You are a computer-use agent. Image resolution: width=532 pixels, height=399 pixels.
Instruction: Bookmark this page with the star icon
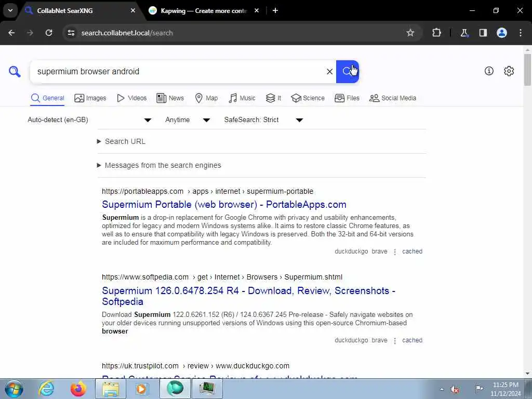tap(410, 33)
